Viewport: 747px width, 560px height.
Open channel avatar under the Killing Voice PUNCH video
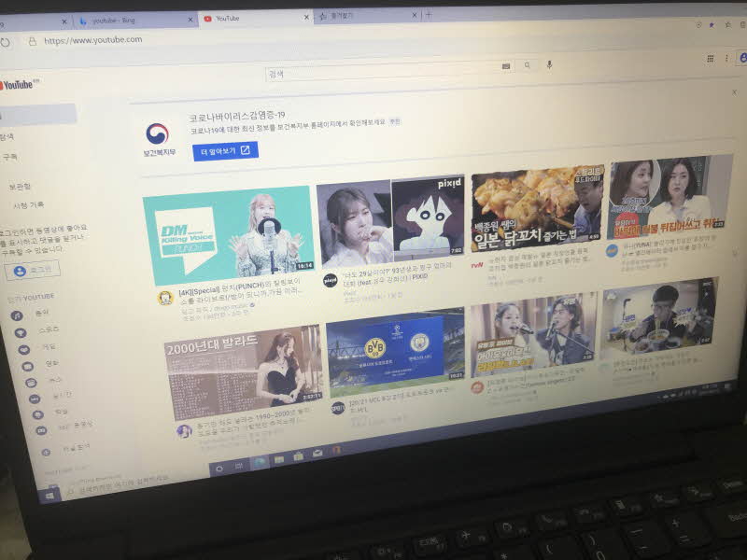pos(165,298)
